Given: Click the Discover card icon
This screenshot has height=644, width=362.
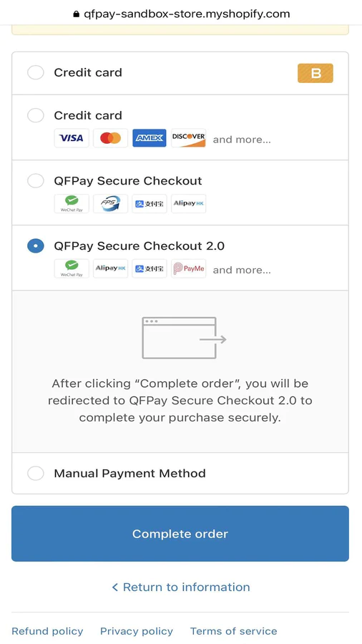Looking at the screenshot, I should point(188,138).
